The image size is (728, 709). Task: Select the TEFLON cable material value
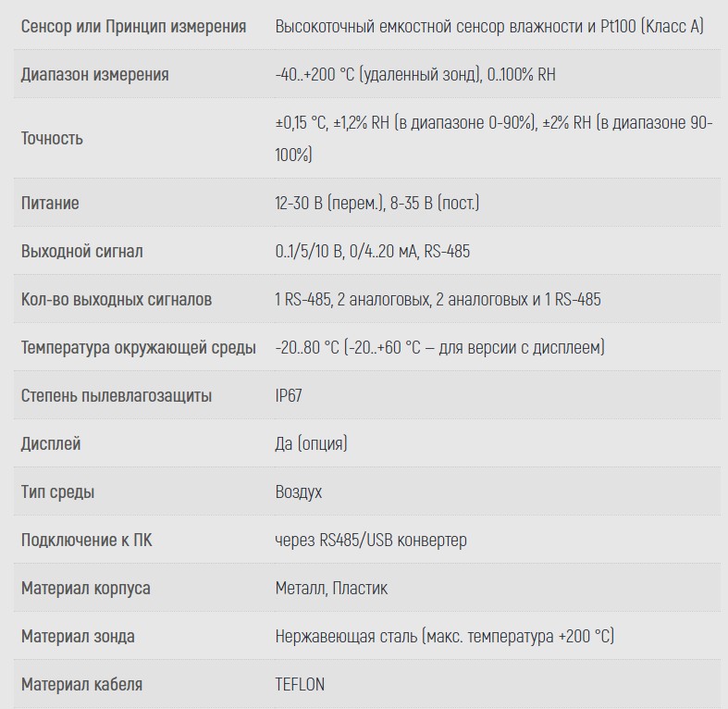[x=300, y=685]
